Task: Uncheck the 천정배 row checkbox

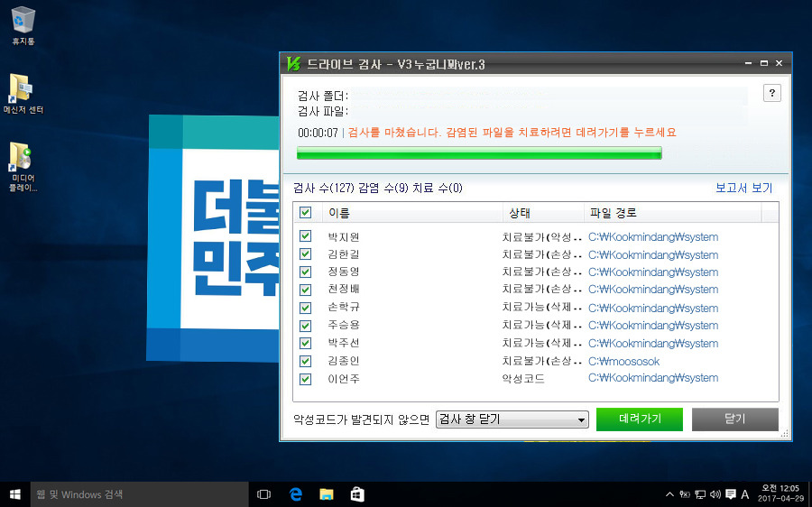Action: pyautogui.click(x=306, y=289)
